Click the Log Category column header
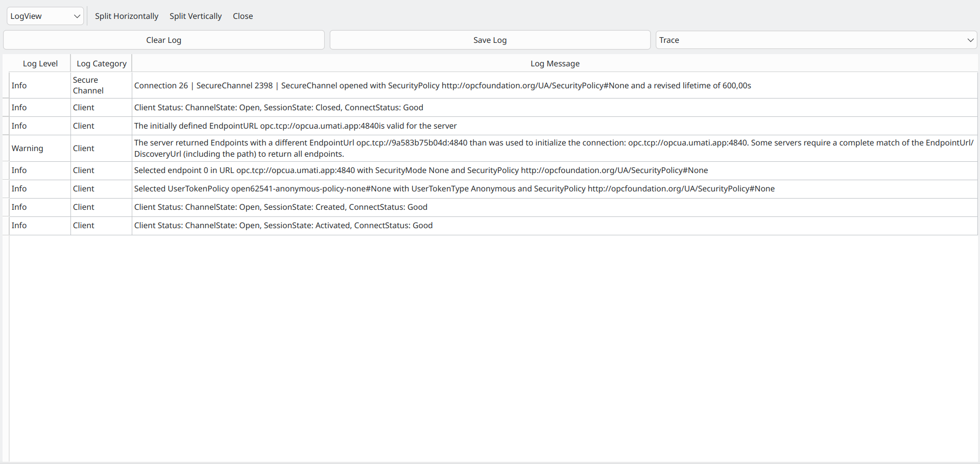The width and height of the screenshot is (980, 464). 101,64
